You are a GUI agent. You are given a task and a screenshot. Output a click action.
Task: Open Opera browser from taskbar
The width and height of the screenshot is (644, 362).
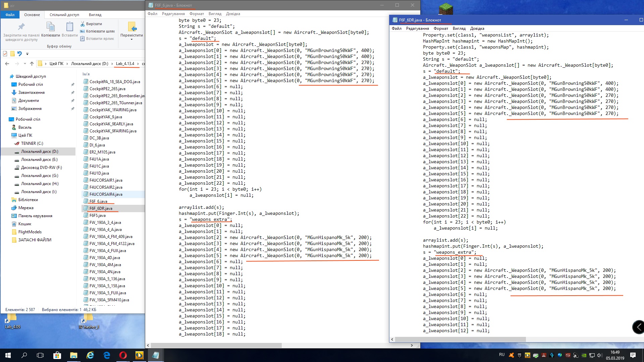(x=123, y=355)
